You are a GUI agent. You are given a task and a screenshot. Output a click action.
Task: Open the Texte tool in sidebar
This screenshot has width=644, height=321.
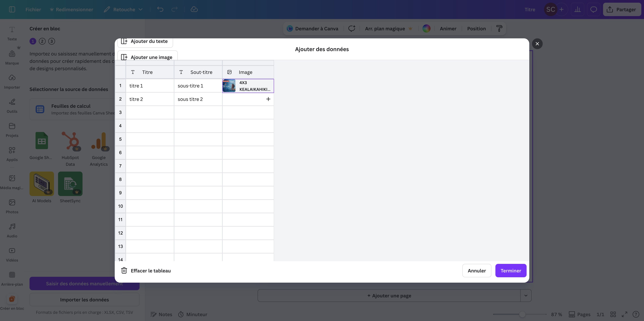[x=12, y=34]
